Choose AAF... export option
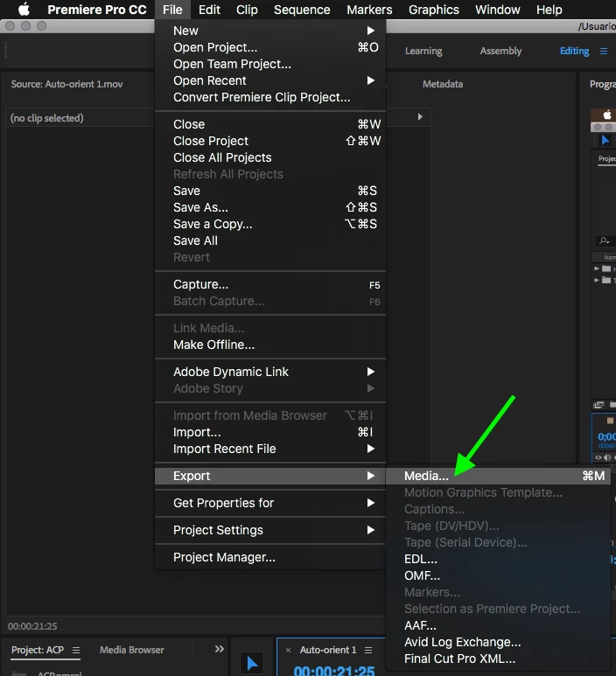Screen dimensions: 616x676 498,625
